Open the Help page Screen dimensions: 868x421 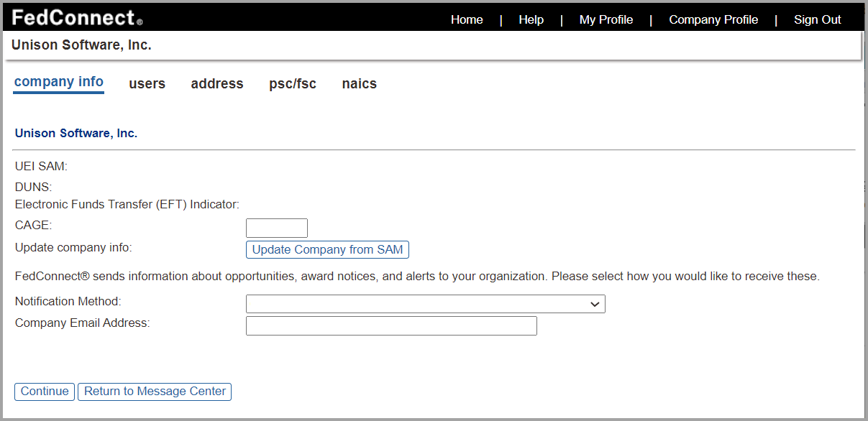point(531,19)
